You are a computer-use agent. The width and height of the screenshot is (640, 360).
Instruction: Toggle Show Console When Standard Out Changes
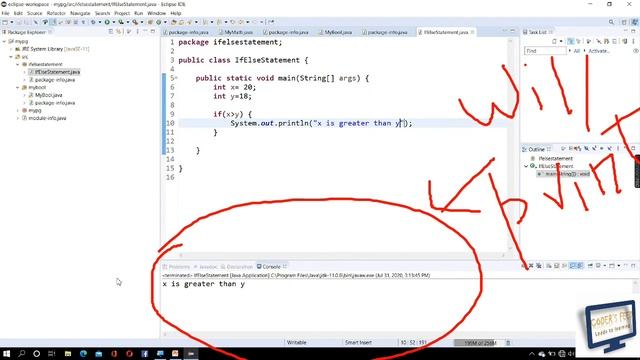point(572,266)
